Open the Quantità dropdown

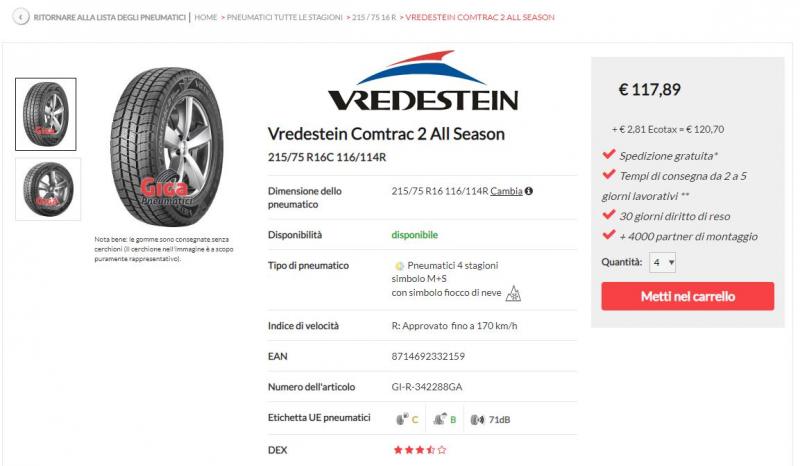coord(662,262)
